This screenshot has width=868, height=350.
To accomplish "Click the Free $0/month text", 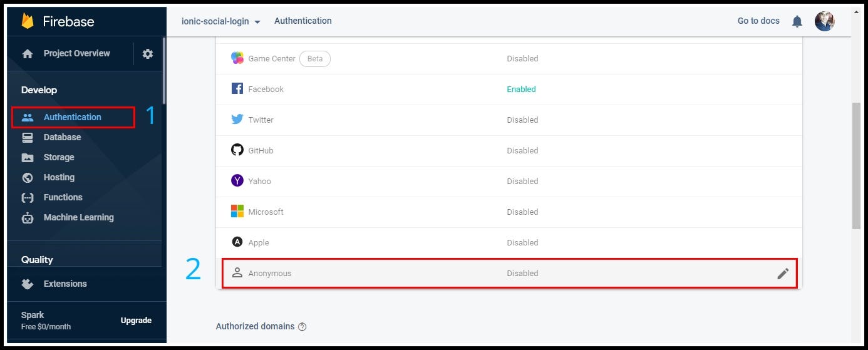I will (46, 327).
